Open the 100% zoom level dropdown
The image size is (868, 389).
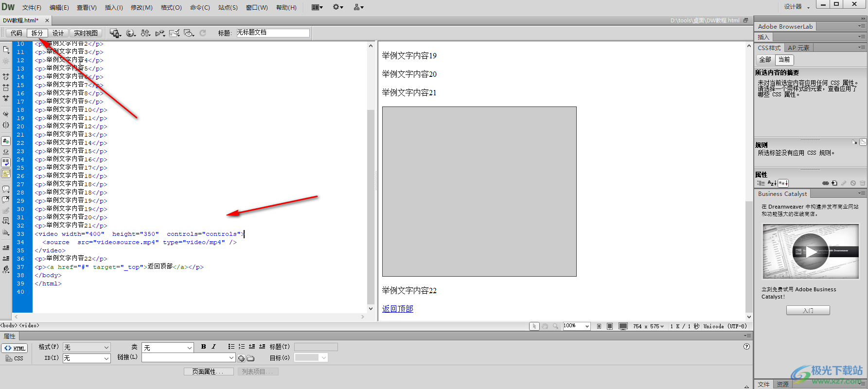pyautogui.click(x=576, y=326)
